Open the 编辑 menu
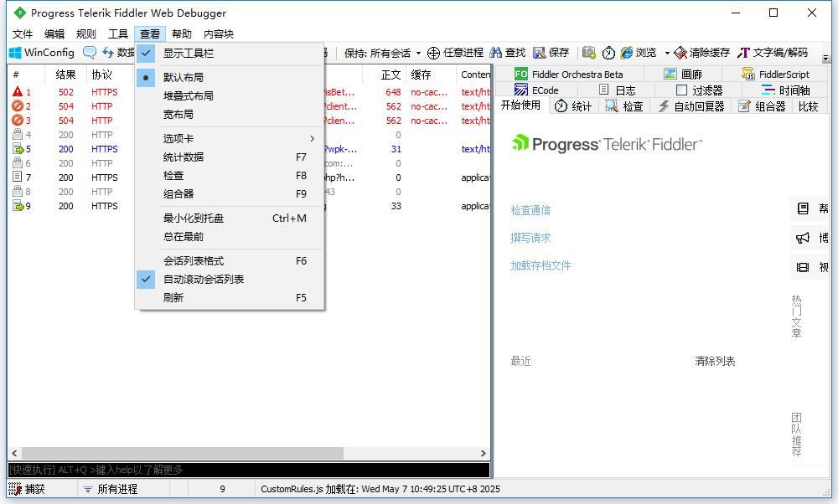Screen dimensions: 838x504 click(x=54, y=34)
